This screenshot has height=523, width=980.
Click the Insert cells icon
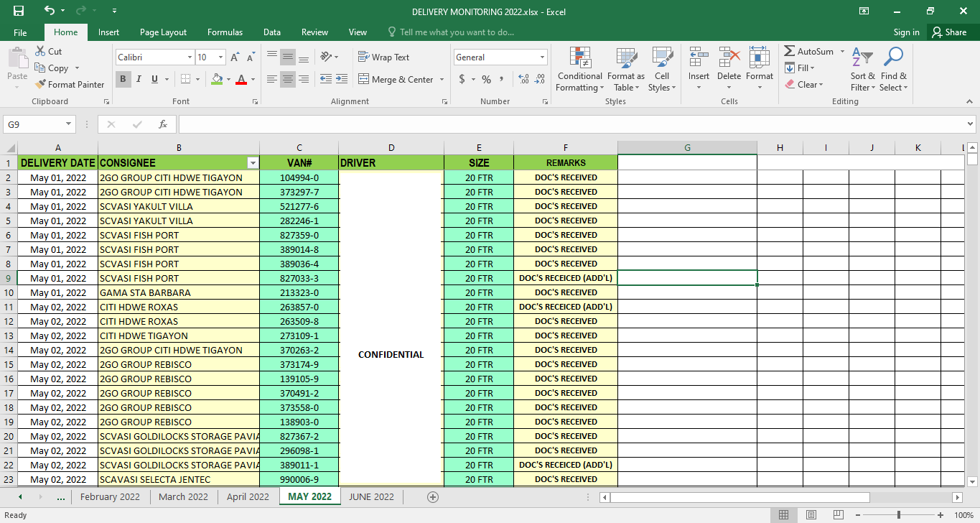(x=699, y=57)
